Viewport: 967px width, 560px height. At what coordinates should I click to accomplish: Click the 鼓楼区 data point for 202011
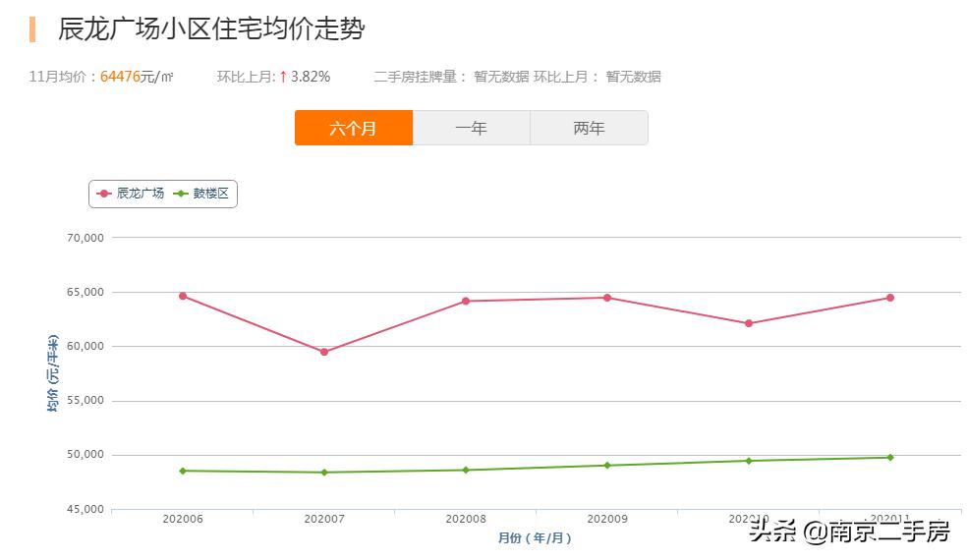pyautogui.click(x=890, y=458)
